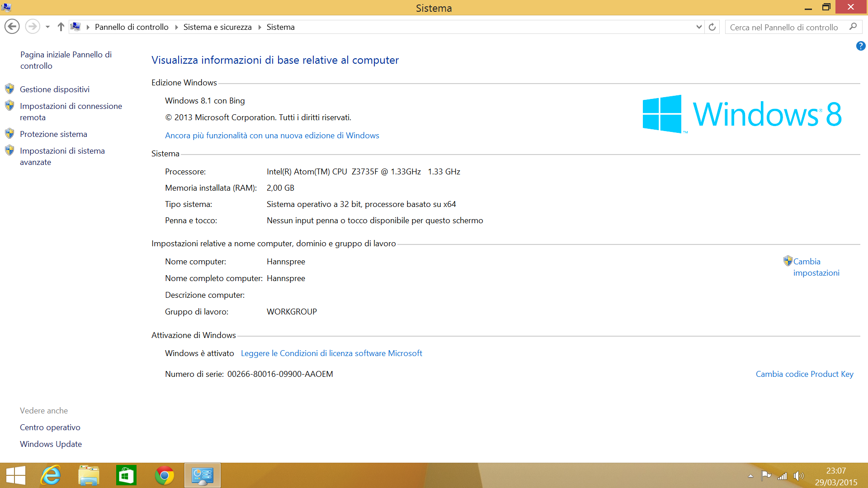Click the back navigation arrow
This screenshot has height=488, width=868.
pos(12,27)
